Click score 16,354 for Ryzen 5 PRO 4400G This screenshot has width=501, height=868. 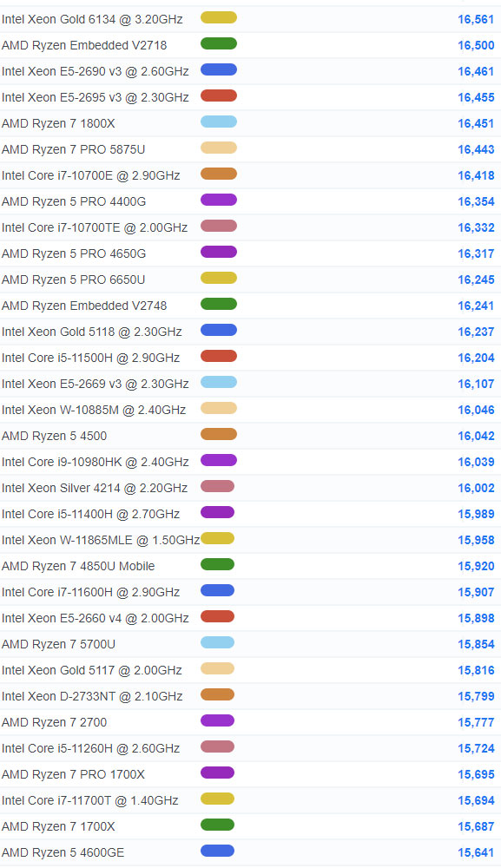476,201
